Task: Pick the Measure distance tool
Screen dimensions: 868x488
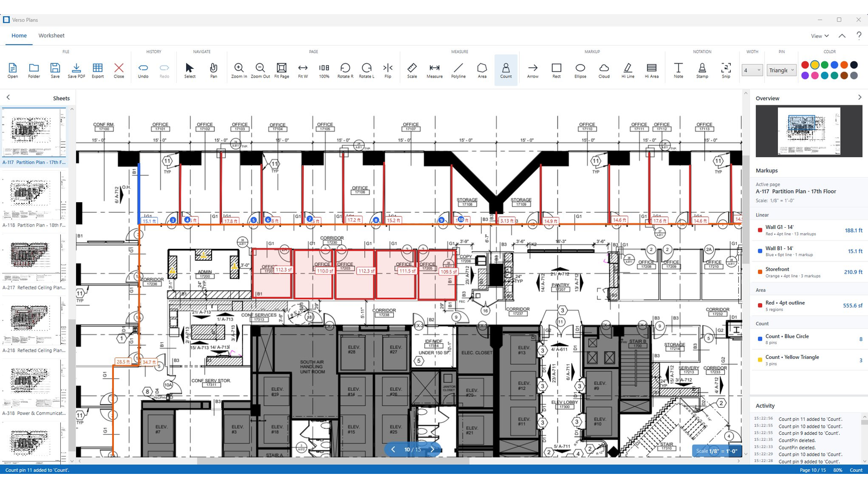Action: click(x=435, y=70)
